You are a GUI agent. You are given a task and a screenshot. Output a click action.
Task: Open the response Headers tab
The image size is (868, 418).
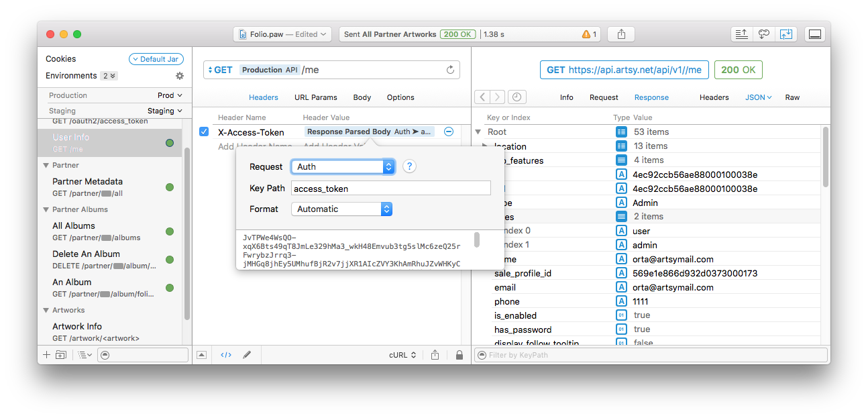click(714, 97)
